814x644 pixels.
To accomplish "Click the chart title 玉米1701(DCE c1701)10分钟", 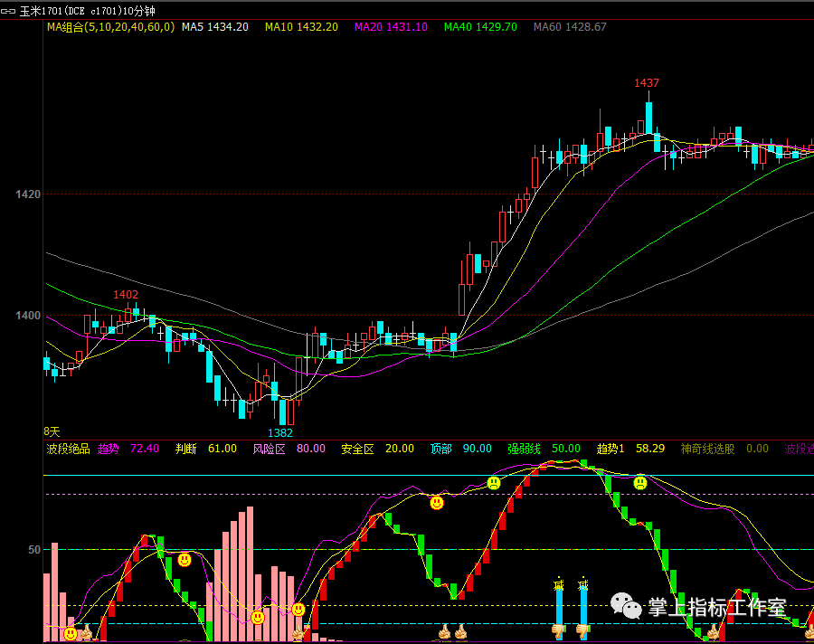I will point(87,11).
